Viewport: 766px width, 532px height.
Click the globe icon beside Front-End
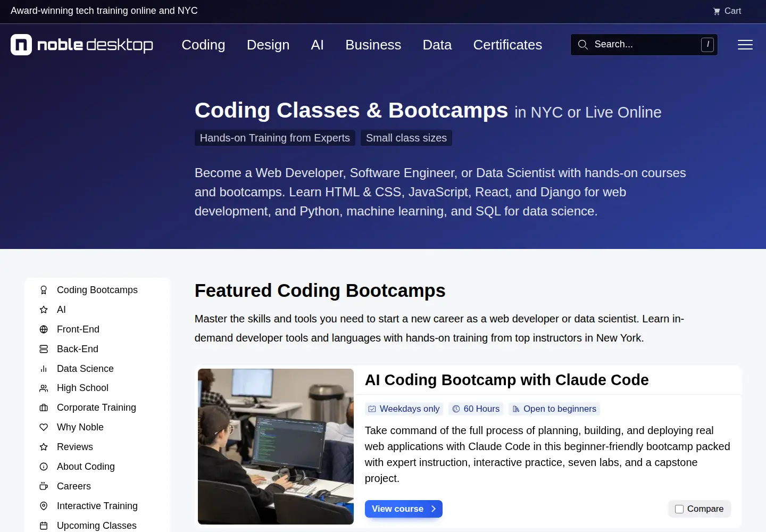(x=44, y=329)
